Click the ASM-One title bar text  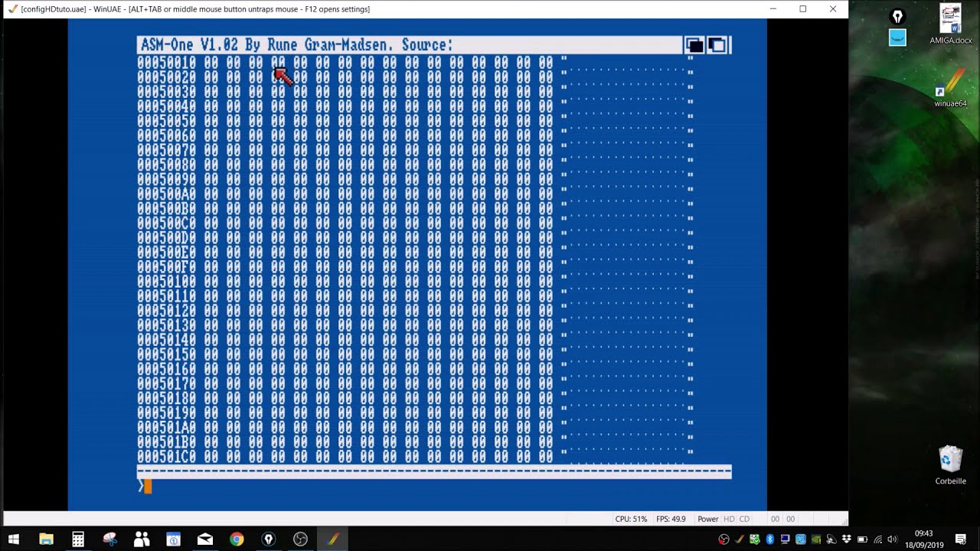(296, 45)
